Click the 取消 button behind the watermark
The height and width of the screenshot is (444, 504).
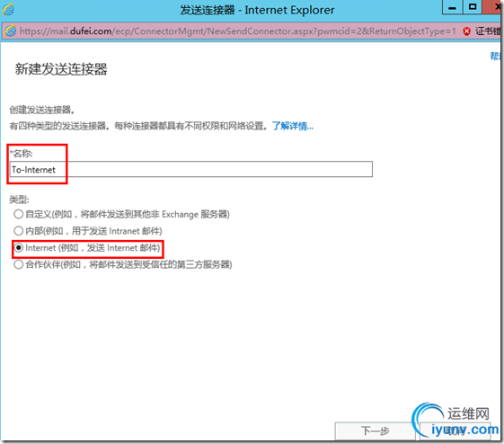[x=455, y=431]
